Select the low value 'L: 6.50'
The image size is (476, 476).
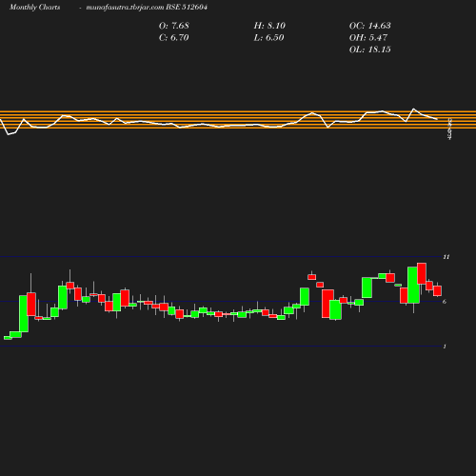[268, 37]
